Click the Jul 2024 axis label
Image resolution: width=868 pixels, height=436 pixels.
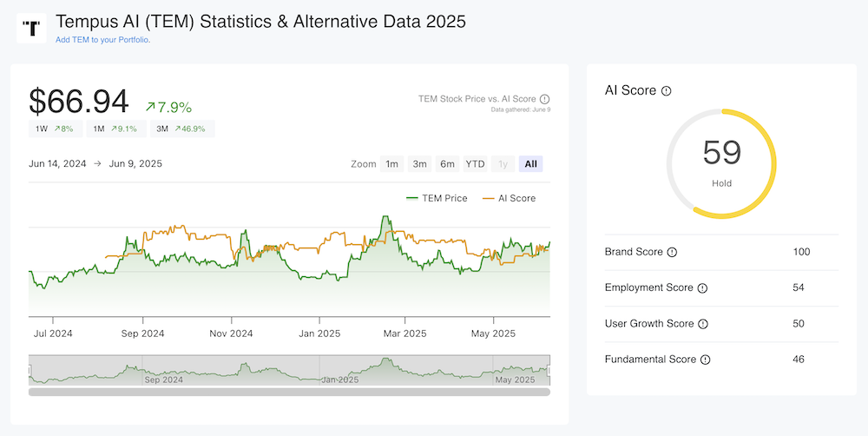(53, 334)
